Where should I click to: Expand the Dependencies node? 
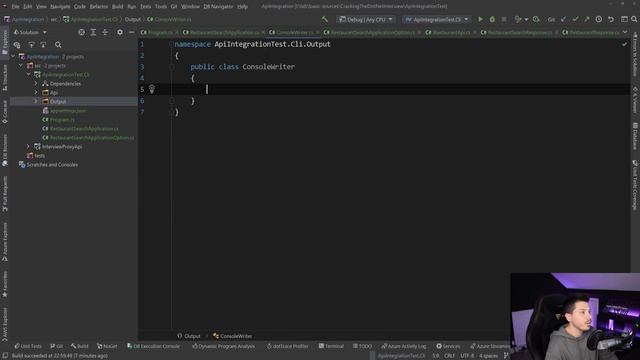(x=36, y=84)
